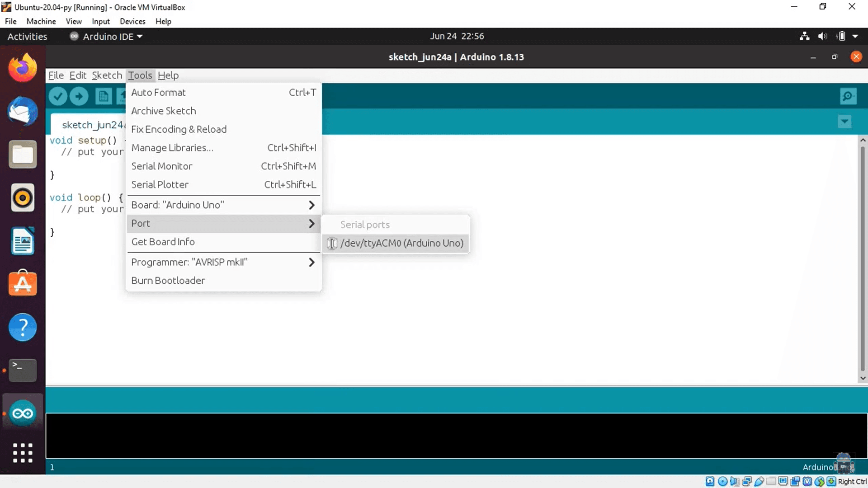Open the system menu arrow in top panel
The image size is (868, 488).
pyautogui.click(x=855, y=36)
